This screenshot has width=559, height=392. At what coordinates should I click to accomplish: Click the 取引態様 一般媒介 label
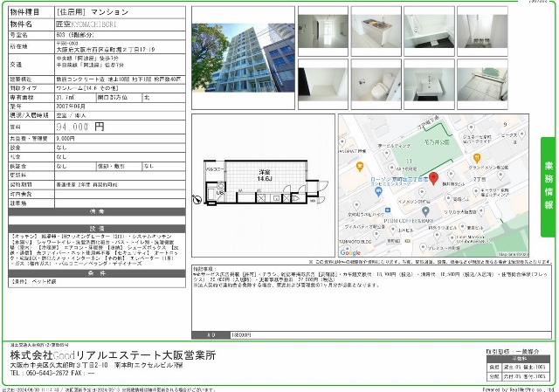pyautogui.click(x=513, y=351)
